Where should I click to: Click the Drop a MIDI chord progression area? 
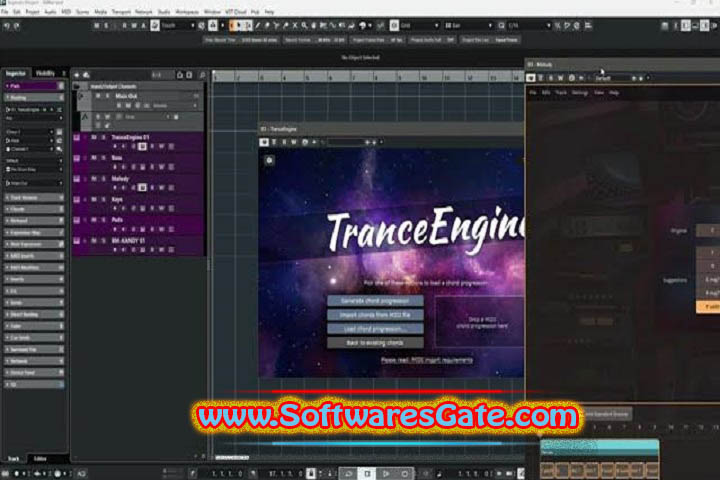(x=479, y=322)
